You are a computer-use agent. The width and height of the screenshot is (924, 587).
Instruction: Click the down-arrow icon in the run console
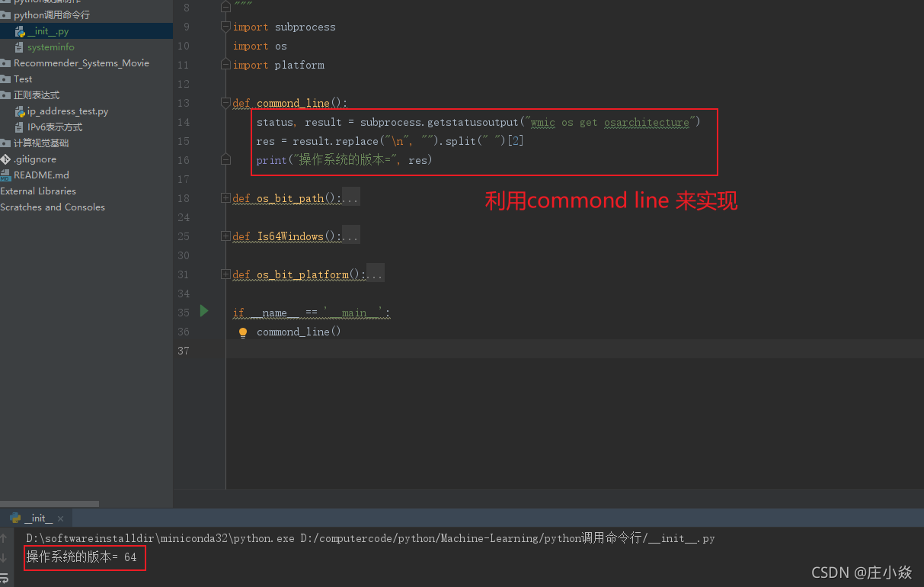pyautogui.click(x=5, y=558)
